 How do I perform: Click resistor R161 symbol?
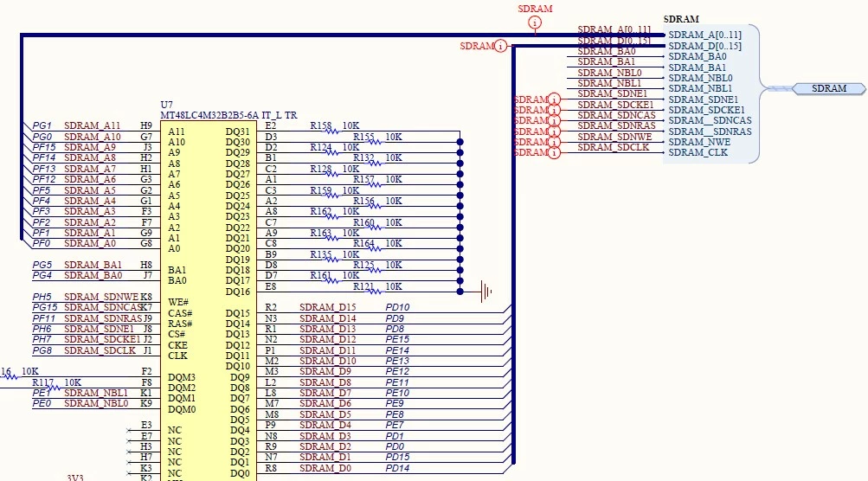[x=331, y=280]
